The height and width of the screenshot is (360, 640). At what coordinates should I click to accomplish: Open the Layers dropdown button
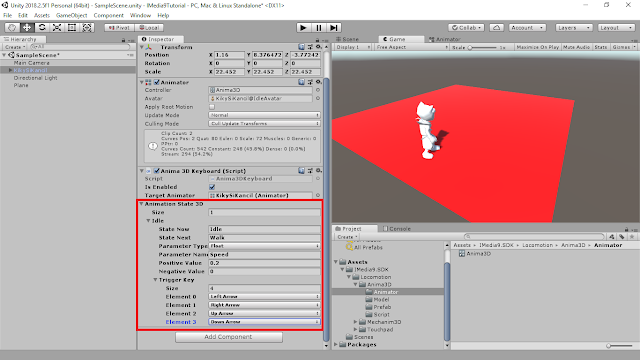click(573, 28)
